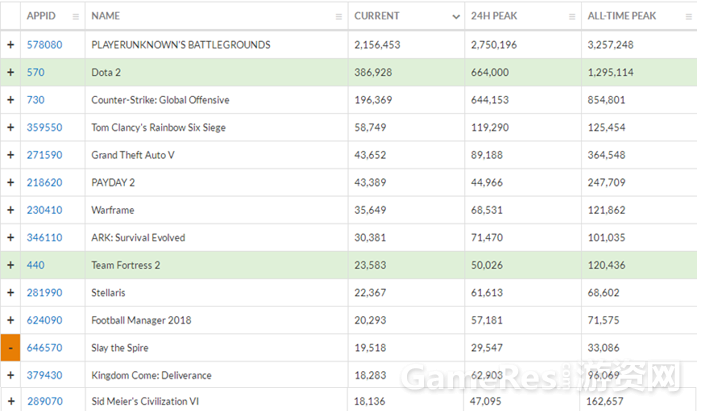Click all-time peak value 1,295,114

[611, 72]
